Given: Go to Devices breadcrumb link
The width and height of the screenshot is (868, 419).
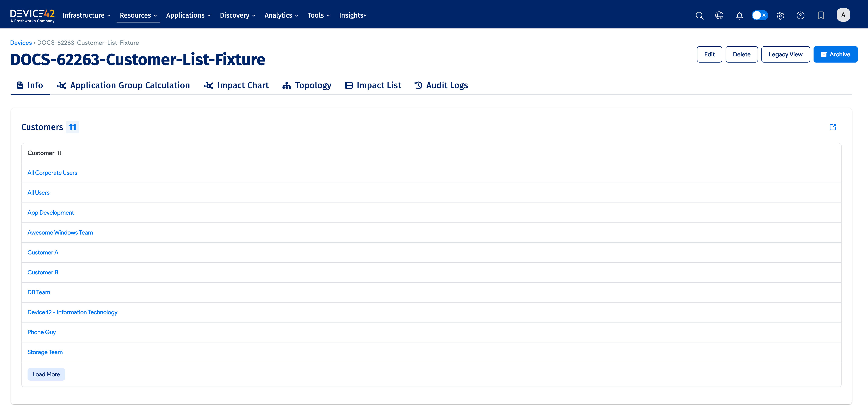Looking at the screenshot, I should 21,43.
